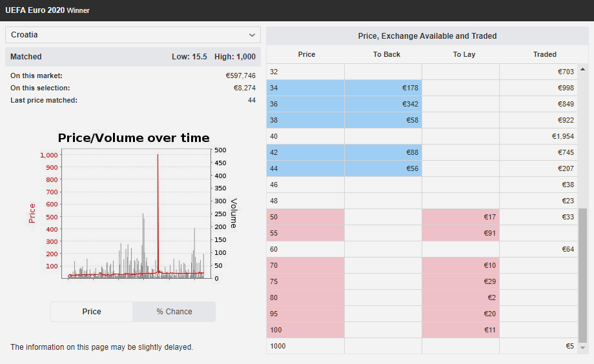Click the Price, Exchange Available and Traded heading
This screenshot has width=594, height=364.
[427, 36]
